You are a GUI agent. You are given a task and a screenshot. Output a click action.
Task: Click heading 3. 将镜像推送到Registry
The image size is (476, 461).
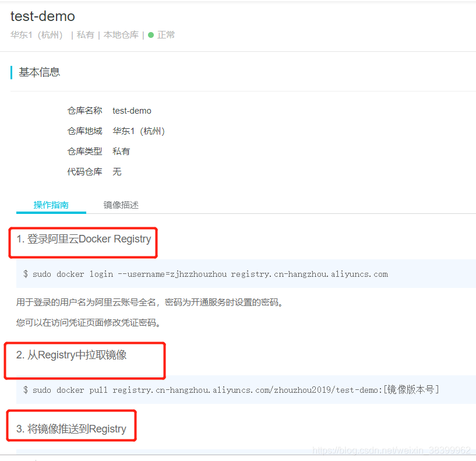pyautogui.click(x=71, y=429)
